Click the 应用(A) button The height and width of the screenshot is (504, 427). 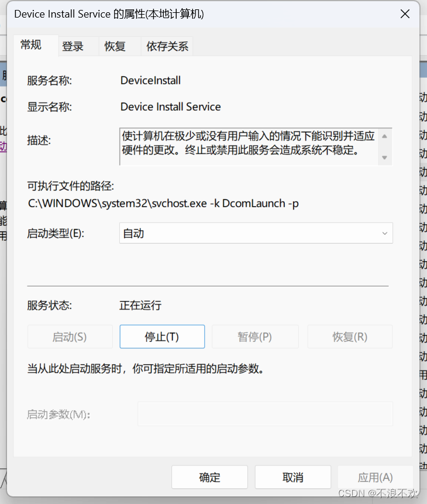point(376,477)
